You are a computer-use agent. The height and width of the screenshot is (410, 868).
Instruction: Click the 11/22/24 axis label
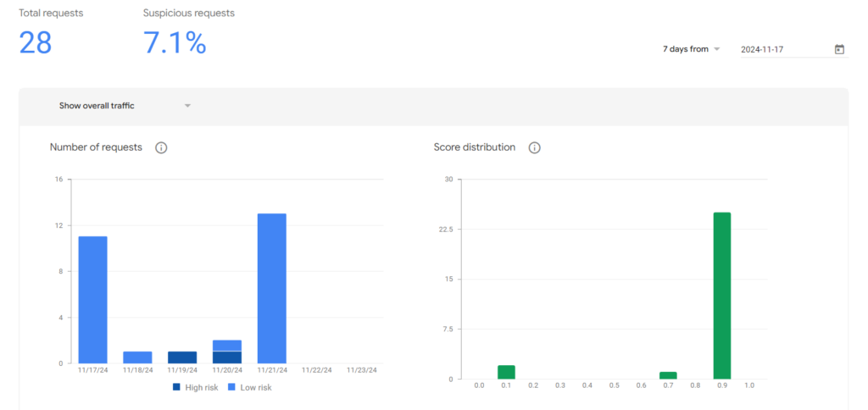click(317, 370)
